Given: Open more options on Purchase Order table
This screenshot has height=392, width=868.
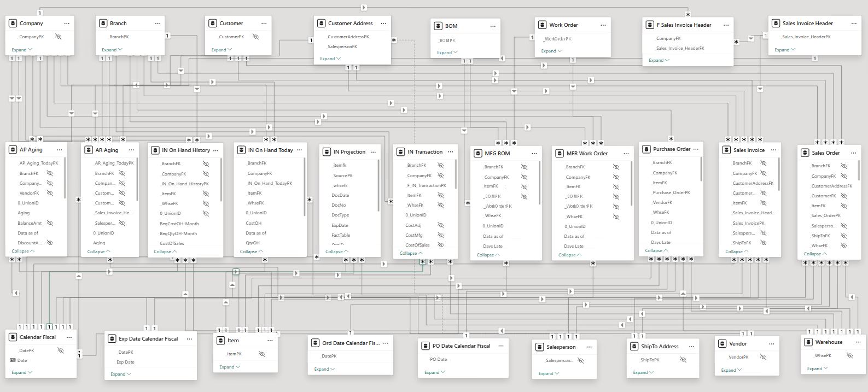Looking at the screenshot, I should 696,149.
